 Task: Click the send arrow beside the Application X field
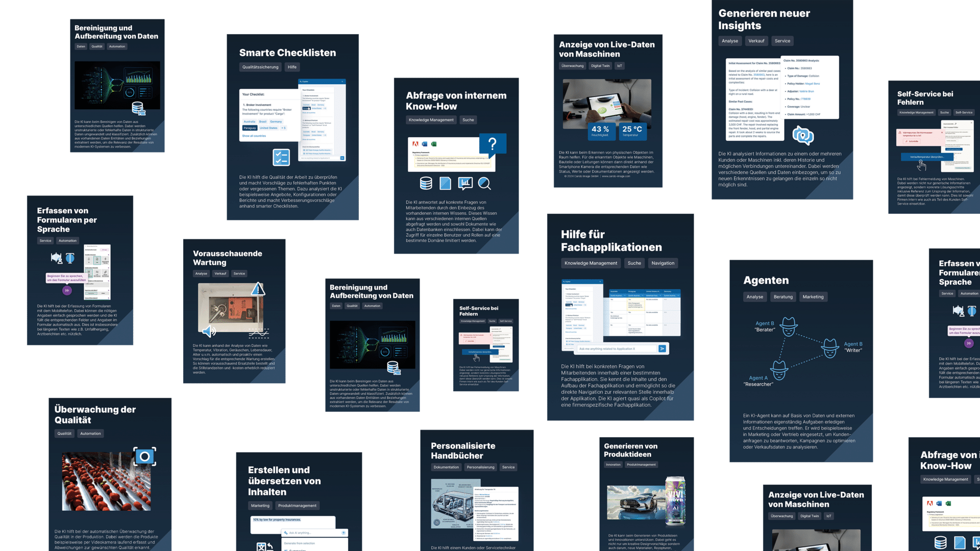click(x=662, y=349)
